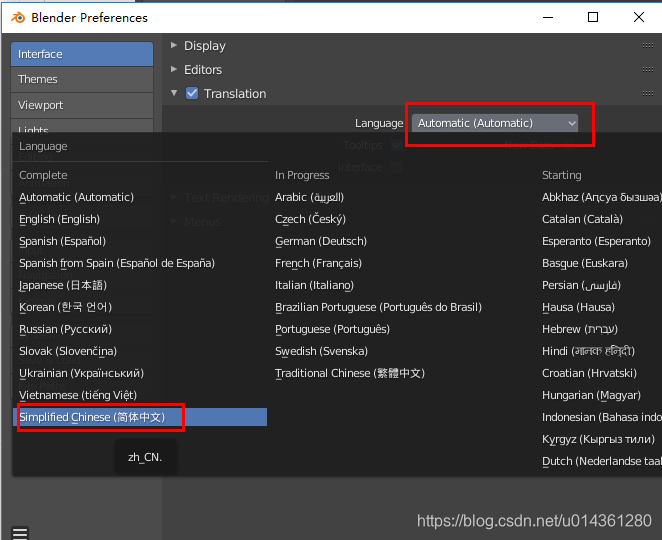Choose Ukrainian language option

tap(81, 373)
